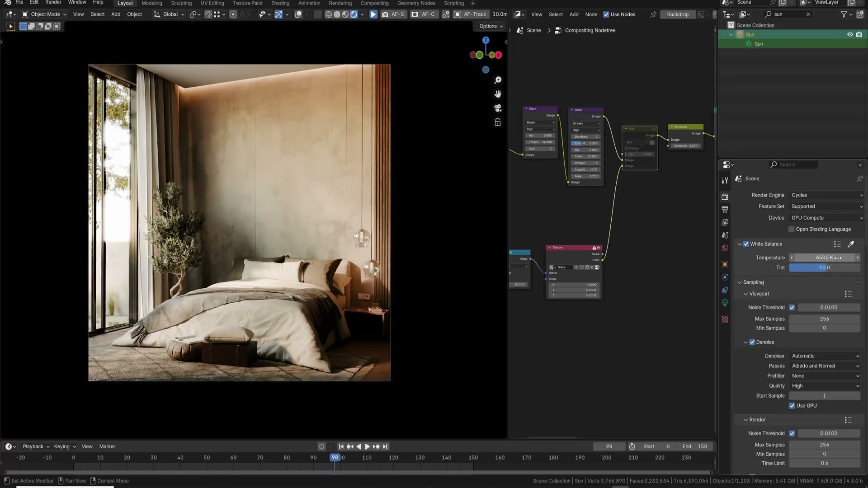Image resolution: width=868 pixels, height=488 pixels.
Task: Select the wireframe viewport shading icon
Action: pyautogui.click(x=329, y=14)
